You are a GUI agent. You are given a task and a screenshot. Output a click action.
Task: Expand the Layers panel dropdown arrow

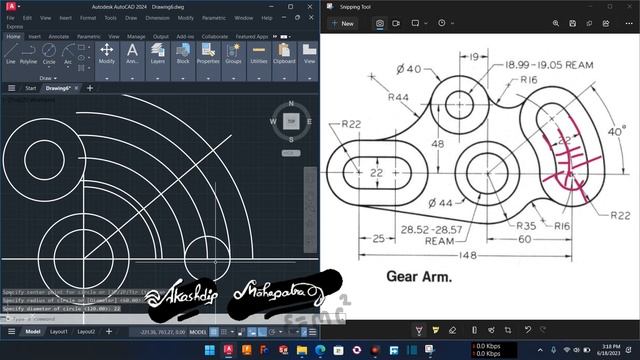[158, 78]
